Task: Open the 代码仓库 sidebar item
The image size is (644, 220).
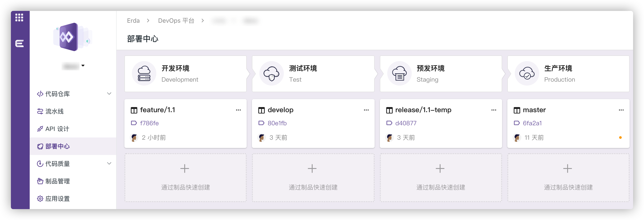Action: 57,94
